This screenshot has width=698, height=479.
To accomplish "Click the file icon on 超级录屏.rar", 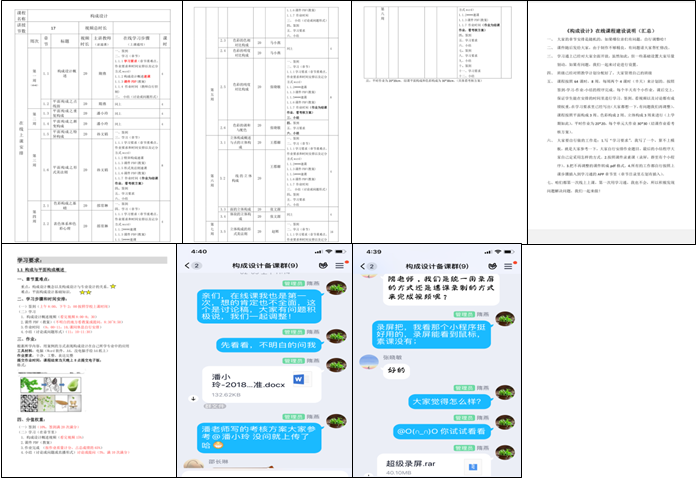I will point(472,466).
